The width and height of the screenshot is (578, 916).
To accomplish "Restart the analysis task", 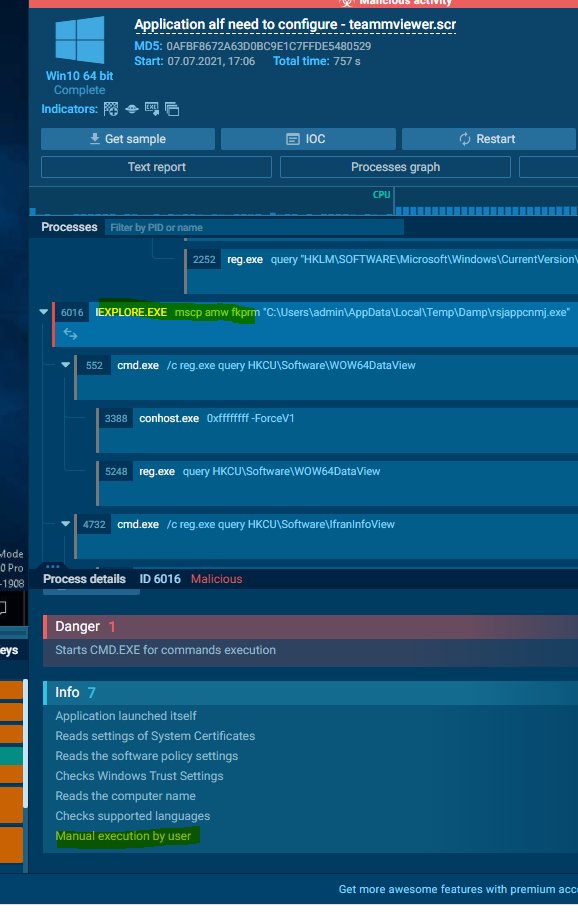I will [490, 139].
